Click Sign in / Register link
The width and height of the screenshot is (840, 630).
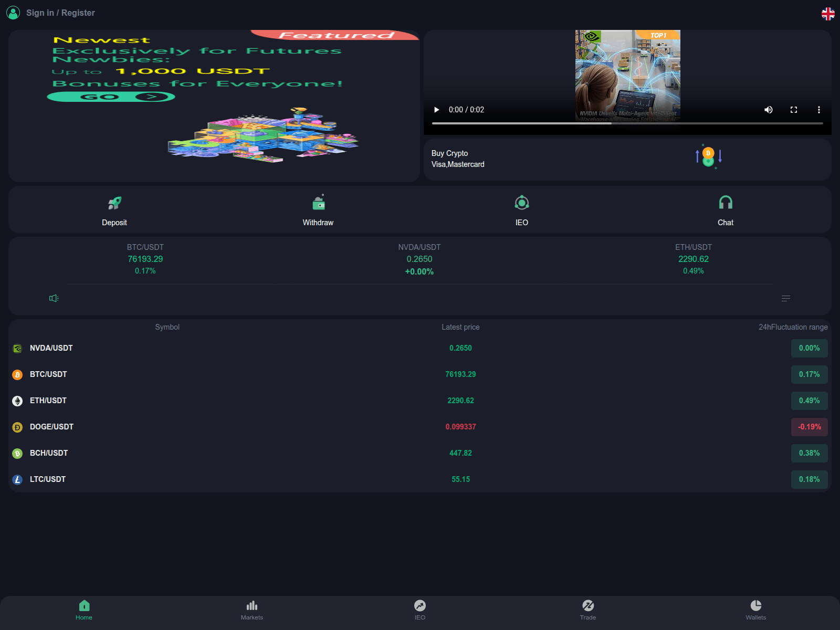[60, 13]
